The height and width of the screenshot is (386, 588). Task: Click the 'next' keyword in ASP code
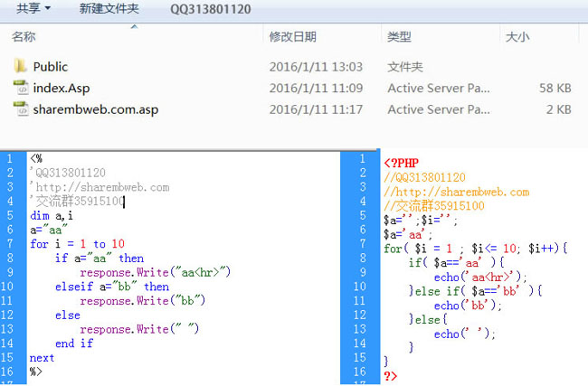(42, 358)
